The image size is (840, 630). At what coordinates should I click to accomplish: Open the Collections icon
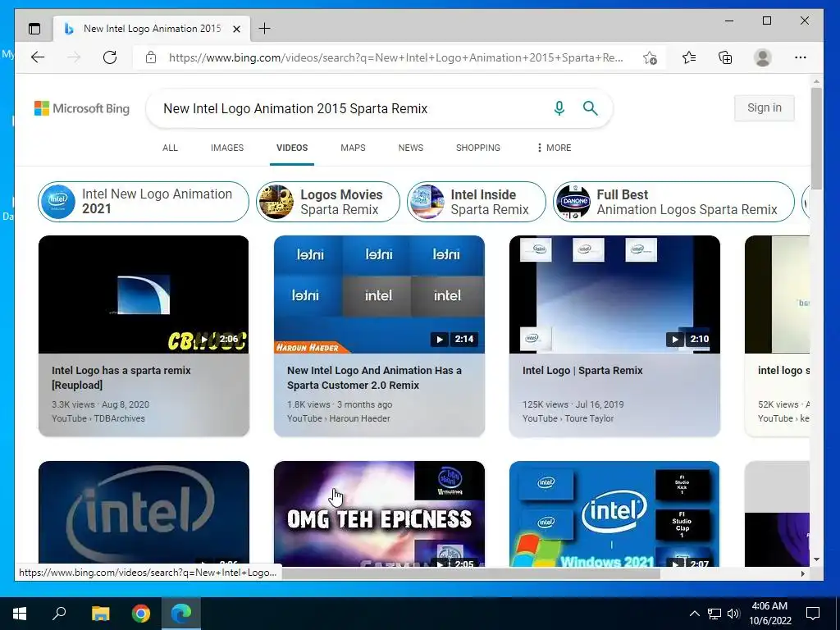(x=725, y=57)
